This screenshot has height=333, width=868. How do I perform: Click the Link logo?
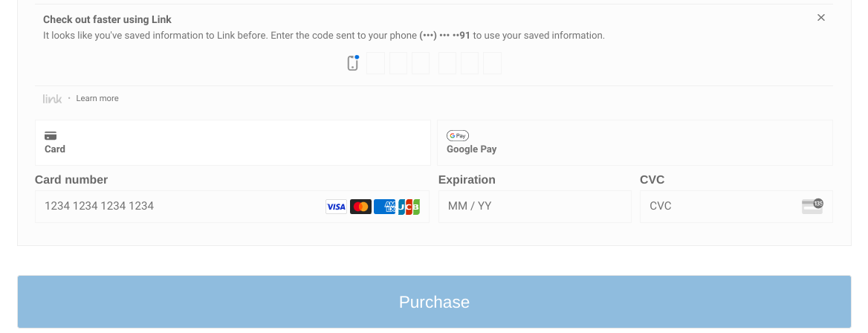[52, 99]
